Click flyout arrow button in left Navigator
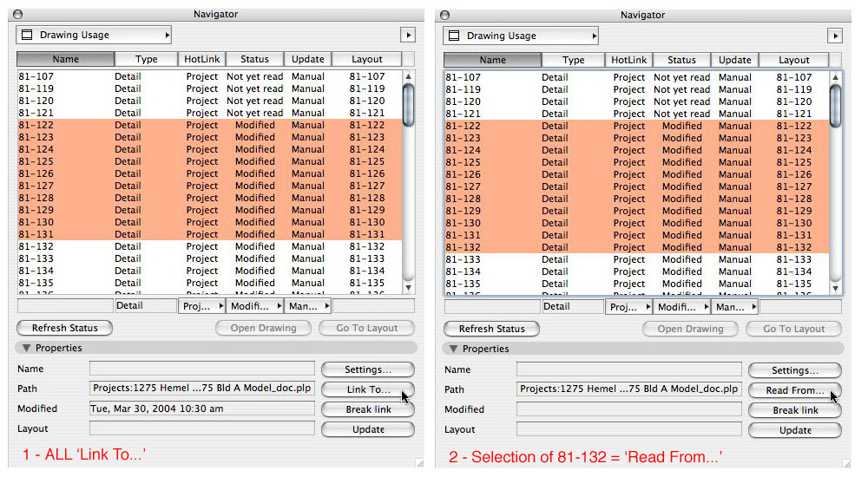This screenshot has width=868, height=477. point(408,35)
